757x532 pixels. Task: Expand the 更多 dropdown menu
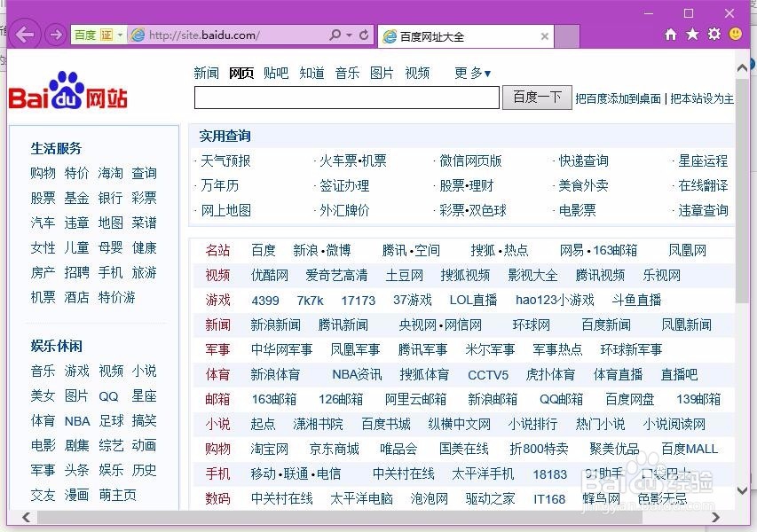coord(473,73)
